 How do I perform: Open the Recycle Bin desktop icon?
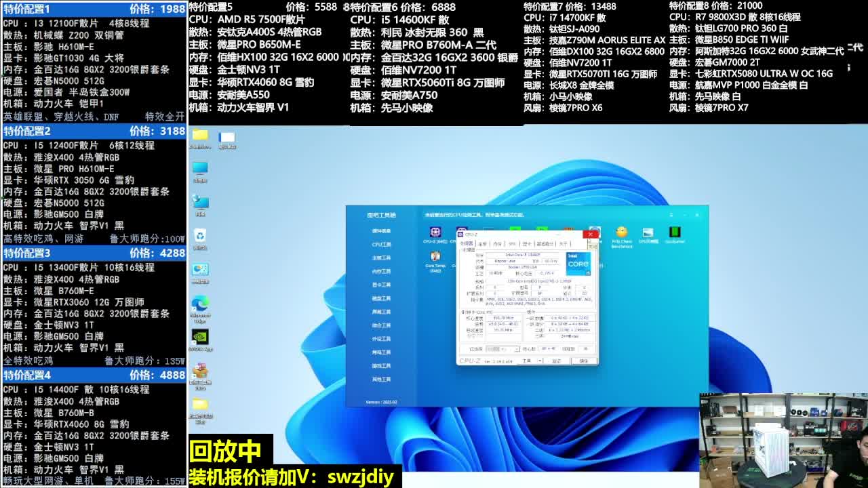coord(200,239)
